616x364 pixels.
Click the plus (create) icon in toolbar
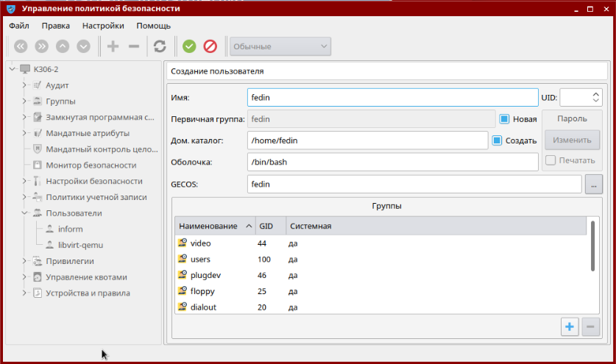click(113, 46)
